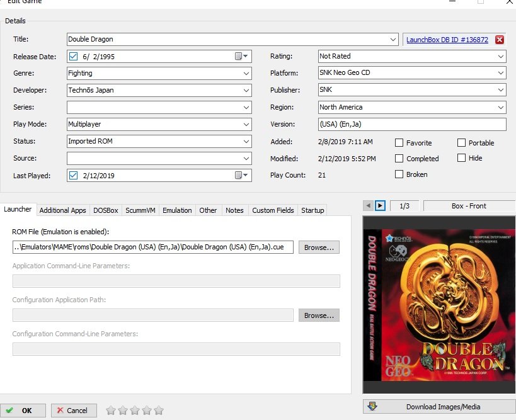Set rating to three stars
This screenshot has width=516, height=420.
135,410
